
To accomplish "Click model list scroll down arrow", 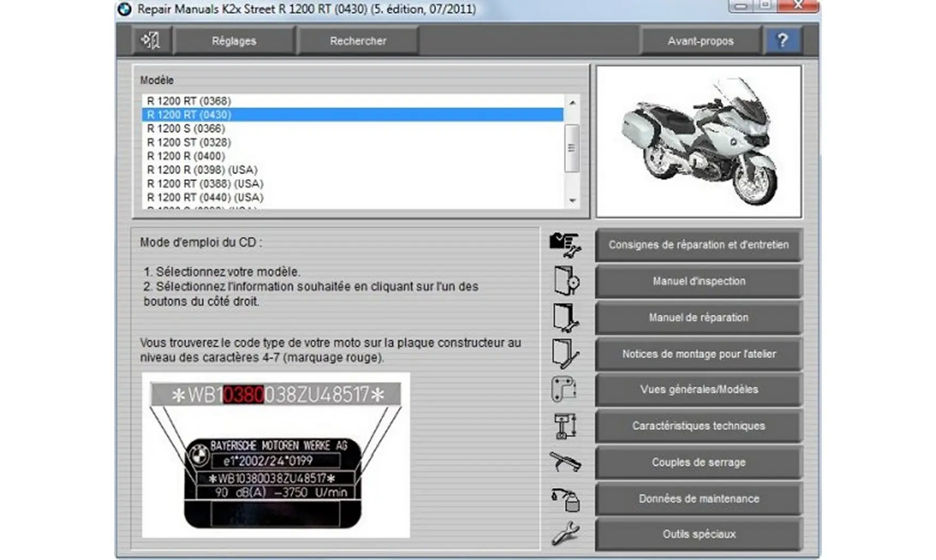I will pos(572,201).
